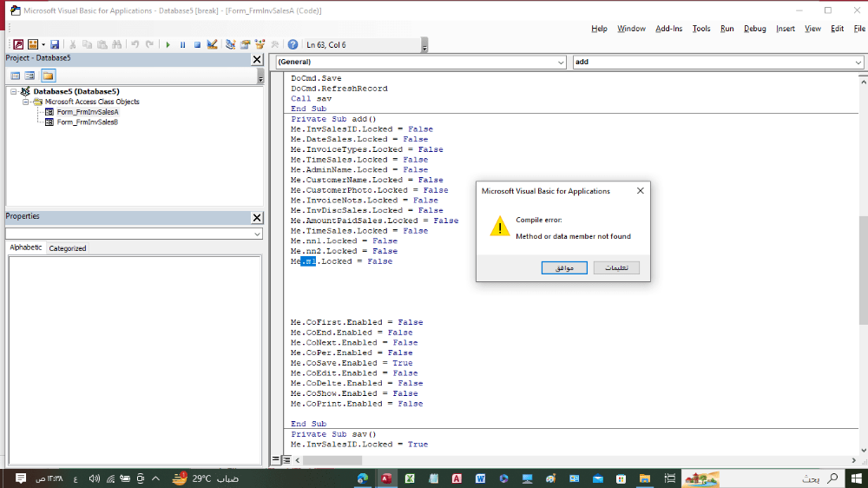Click the Full Module View toggle button
The image size is (868, 488).
286,459
